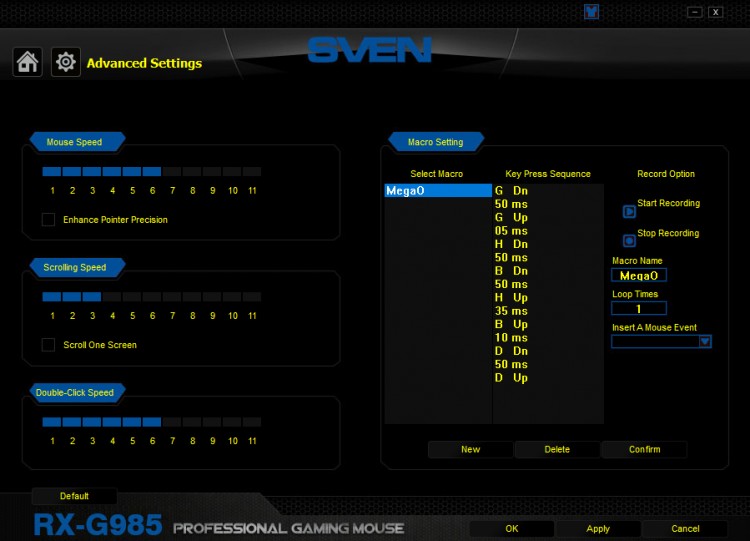The height and width of the screenshot is (541, 750).
Task: Click the blue mouse icon in title bar
Action: tap(591, 11)
